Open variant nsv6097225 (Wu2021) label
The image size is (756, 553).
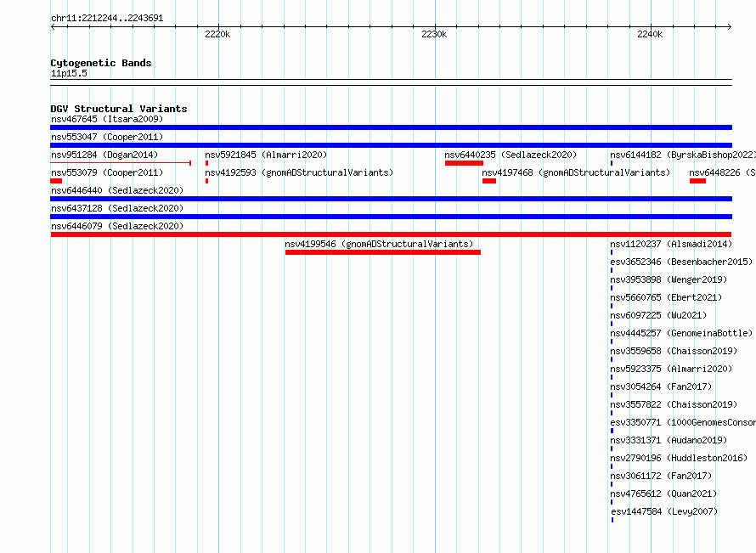[658, 315]
